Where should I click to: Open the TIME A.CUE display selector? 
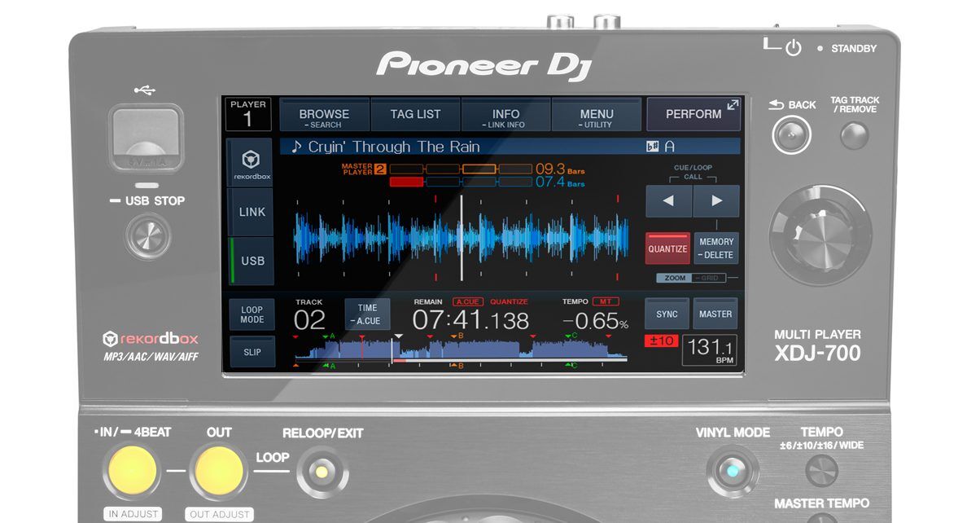tap(367, 313)
